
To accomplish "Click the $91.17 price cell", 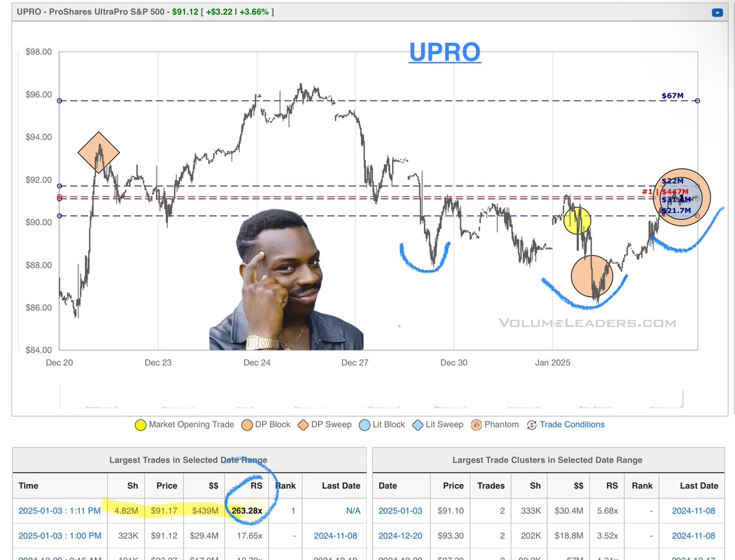I will 164,510.
